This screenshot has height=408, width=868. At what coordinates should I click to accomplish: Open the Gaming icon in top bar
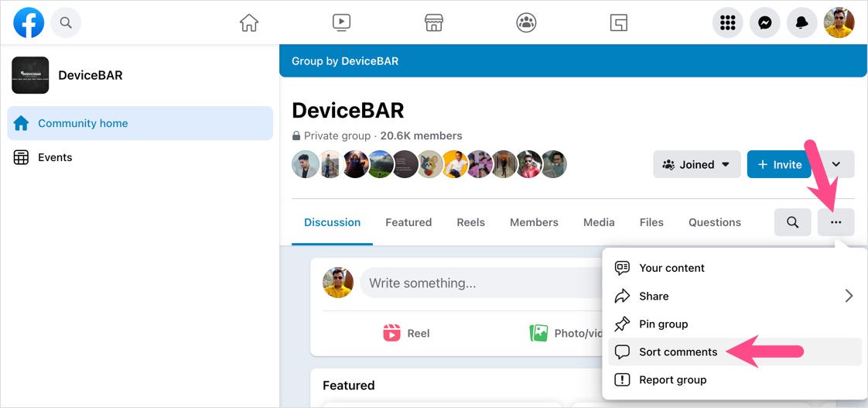(618, 22)
